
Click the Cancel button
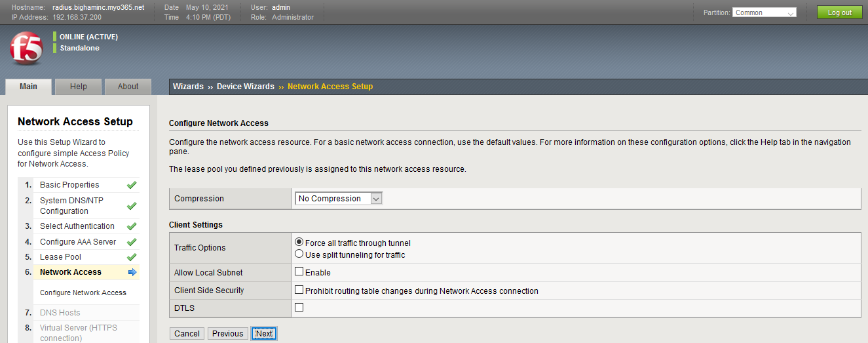click(x=187, y=334)
